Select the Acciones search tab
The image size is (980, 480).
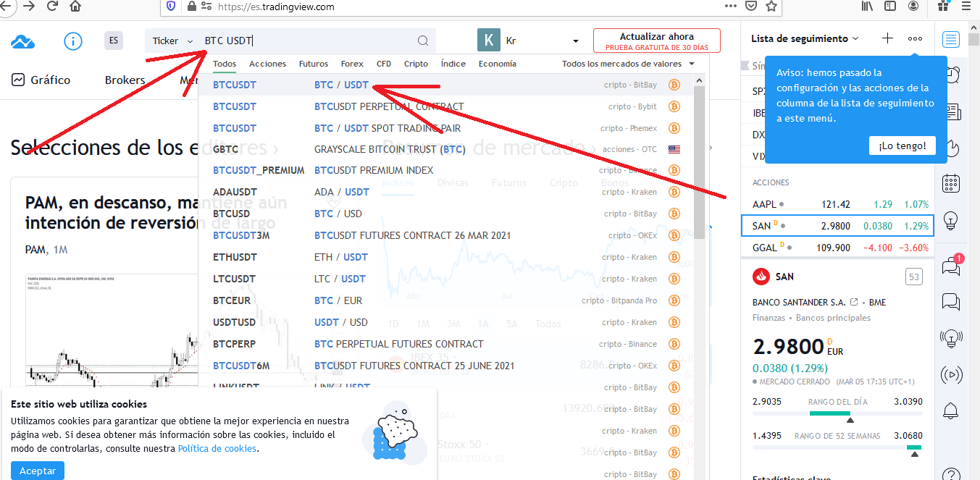(x=268, y=64)
